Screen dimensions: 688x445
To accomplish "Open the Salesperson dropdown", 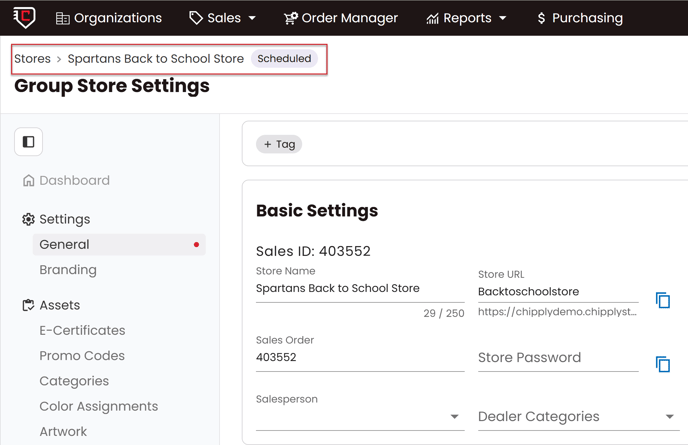I will point(359,416).
